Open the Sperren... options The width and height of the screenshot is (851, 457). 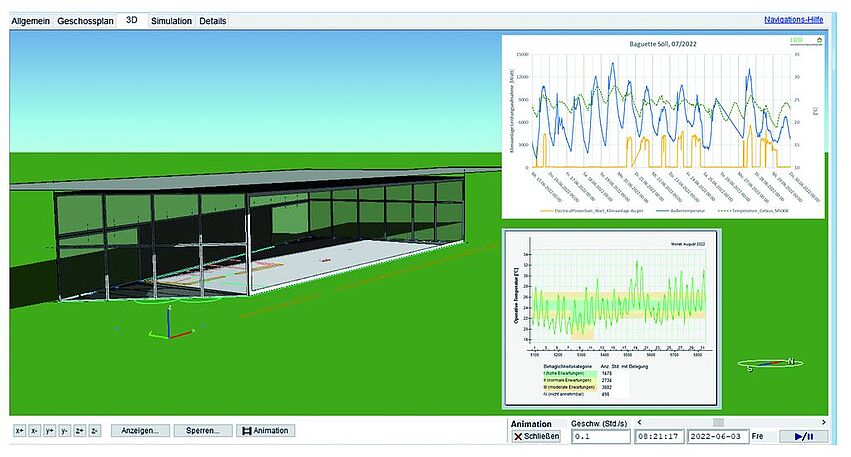[x=203, y=431]
